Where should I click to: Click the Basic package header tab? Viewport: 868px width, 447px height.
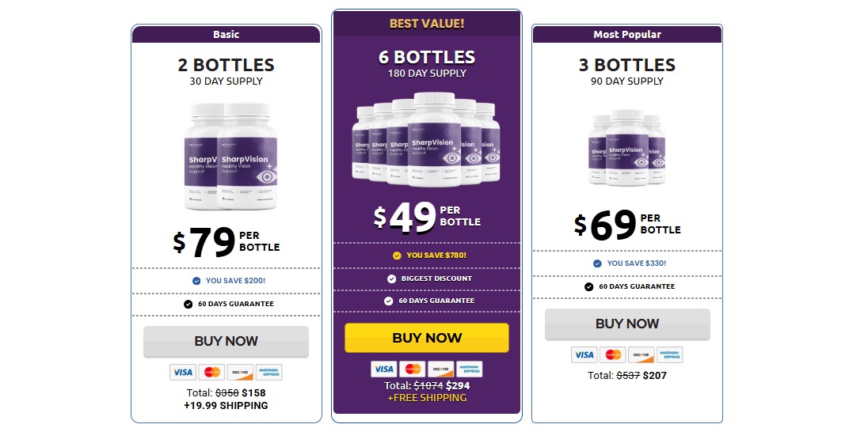point(226,34)
